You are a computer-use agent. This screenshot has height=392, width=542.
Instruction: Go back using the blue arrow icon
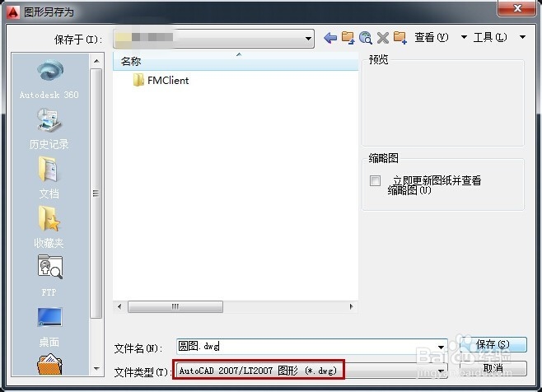[x=330, y=37]
